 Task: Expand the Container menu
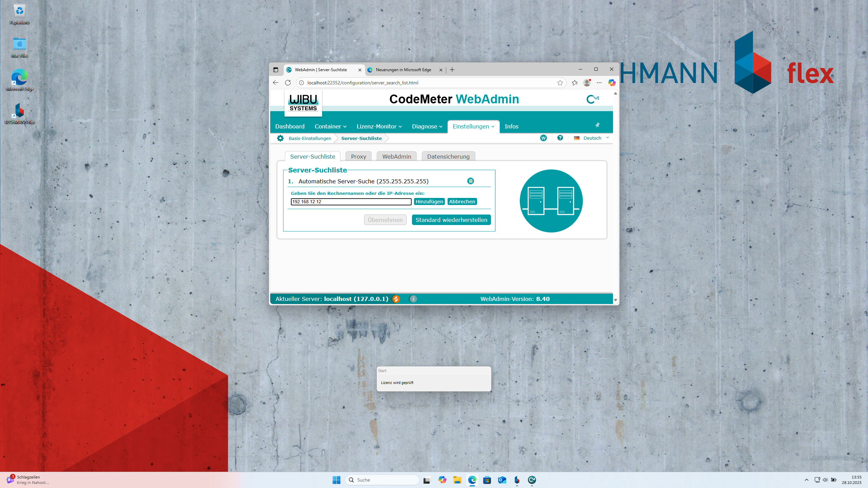pyautogui.click(x=330, y=126)
